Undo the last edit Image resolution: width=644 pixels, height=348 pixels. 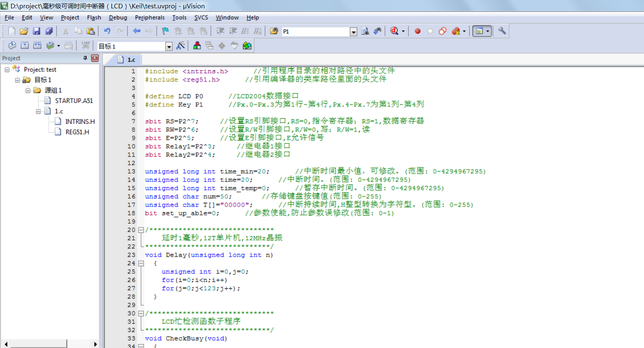tap(107, 31)
